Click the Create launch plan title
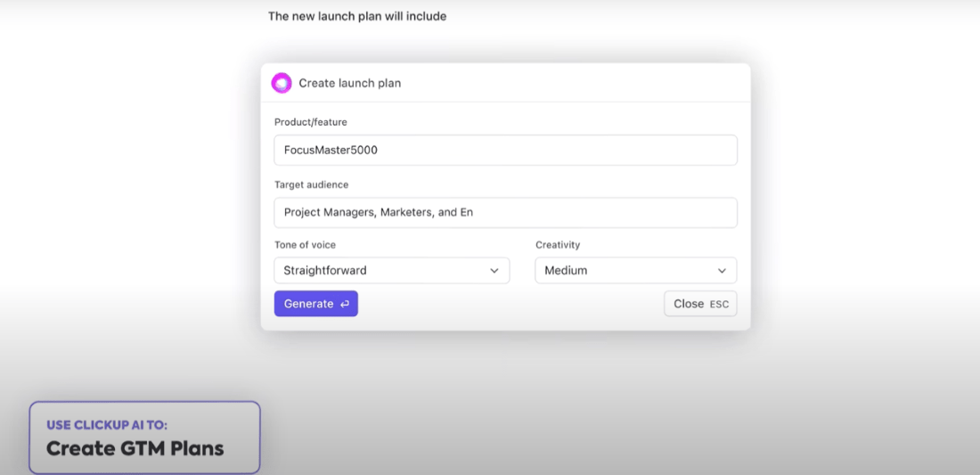 tap(349, 83)
